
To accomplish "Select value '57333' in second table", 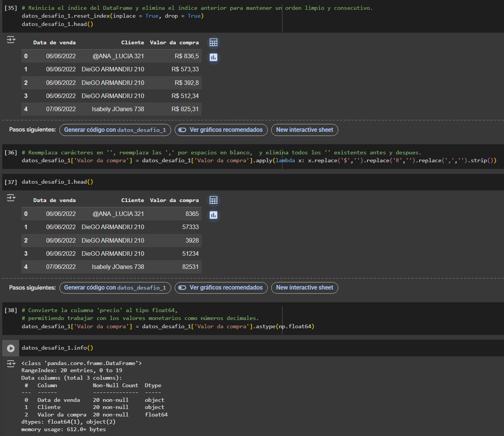I will tap(190, 227).
